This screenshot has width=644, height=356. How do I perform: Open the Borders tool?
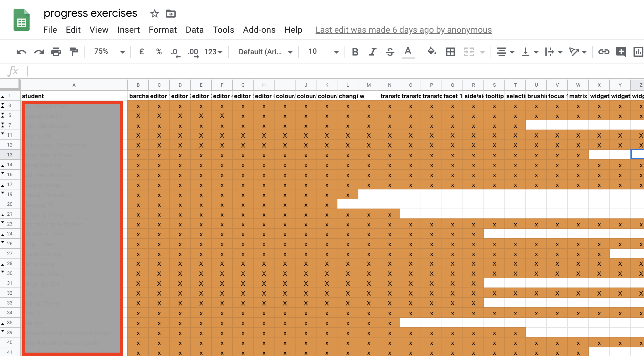tap(450, 52)
